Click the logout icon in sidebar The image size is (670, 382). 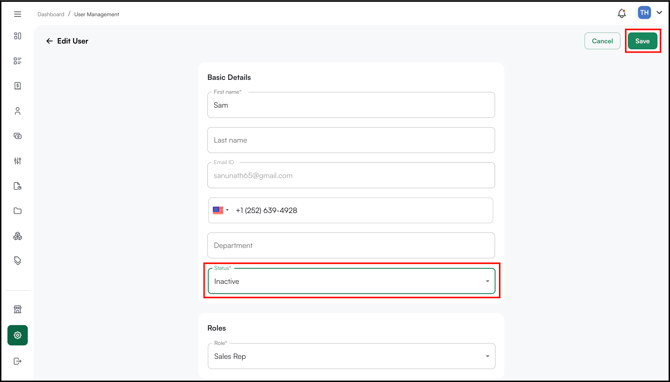click(18, 361)
